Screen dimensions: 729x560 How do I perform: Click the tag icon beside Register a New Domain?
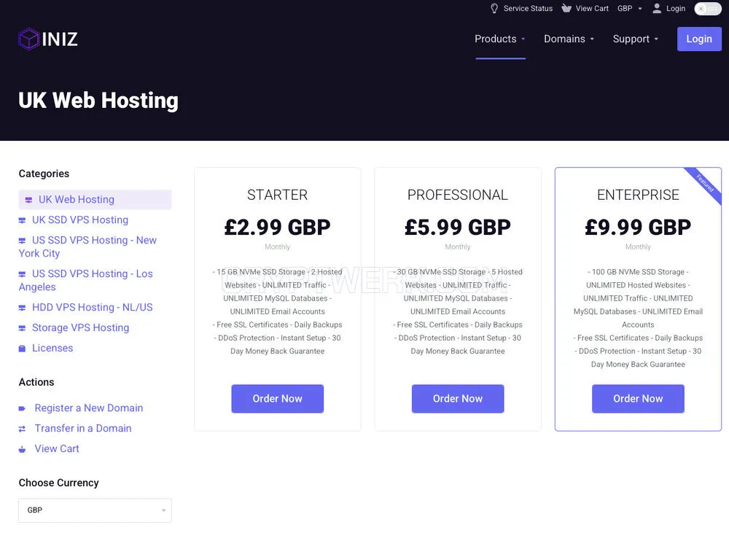pos(22,409)
